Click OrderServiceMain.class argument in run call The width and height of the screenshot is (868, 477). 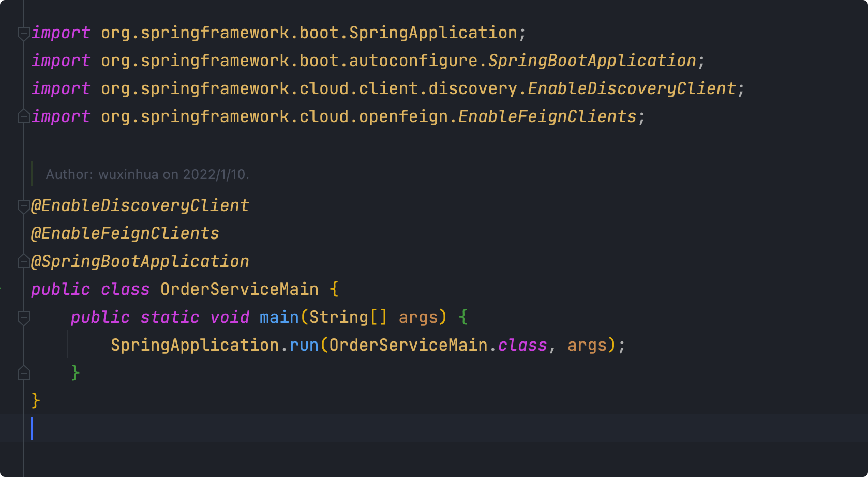click(x=438, y=345)
